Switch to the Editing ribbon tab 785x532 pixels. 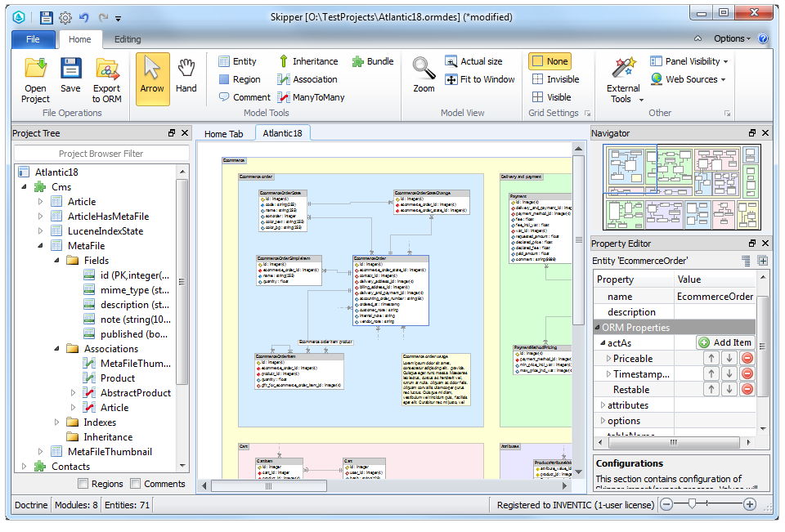[128, 39]
